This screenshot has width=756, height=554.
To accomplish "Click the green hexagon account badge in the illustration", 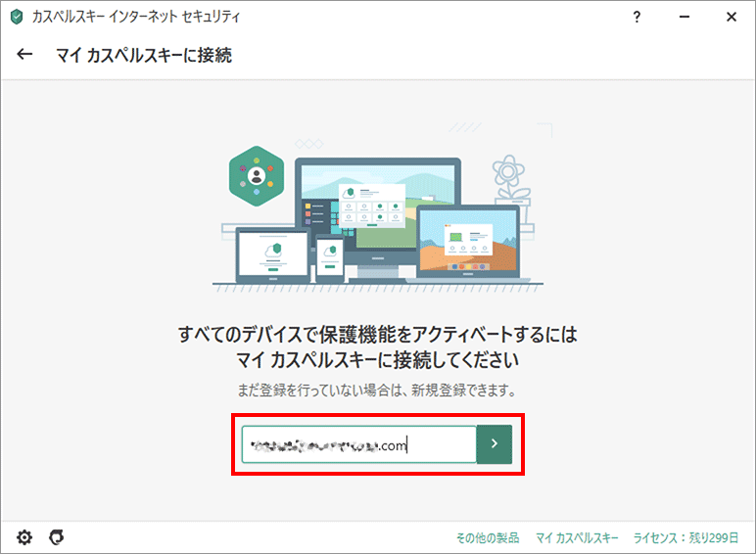I will [x=257, y=176].
